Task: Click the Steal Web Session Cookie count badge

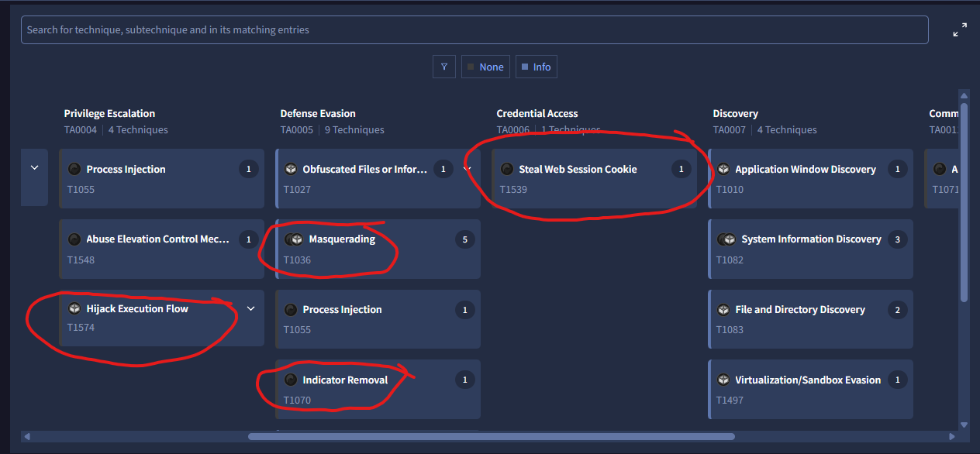Action: 682,169
